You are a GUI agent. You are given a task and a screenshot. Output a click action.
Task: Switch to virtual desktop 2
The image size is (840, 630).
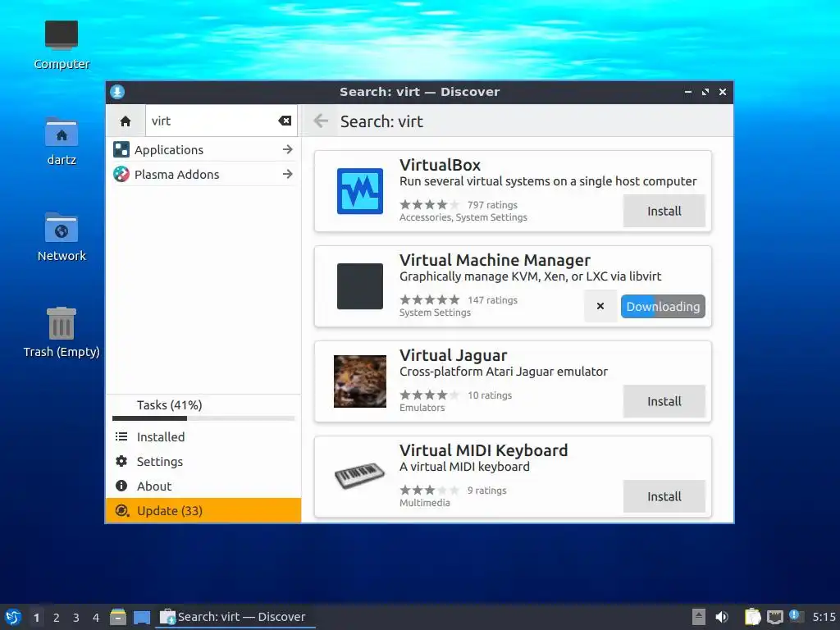coord(57,618)
